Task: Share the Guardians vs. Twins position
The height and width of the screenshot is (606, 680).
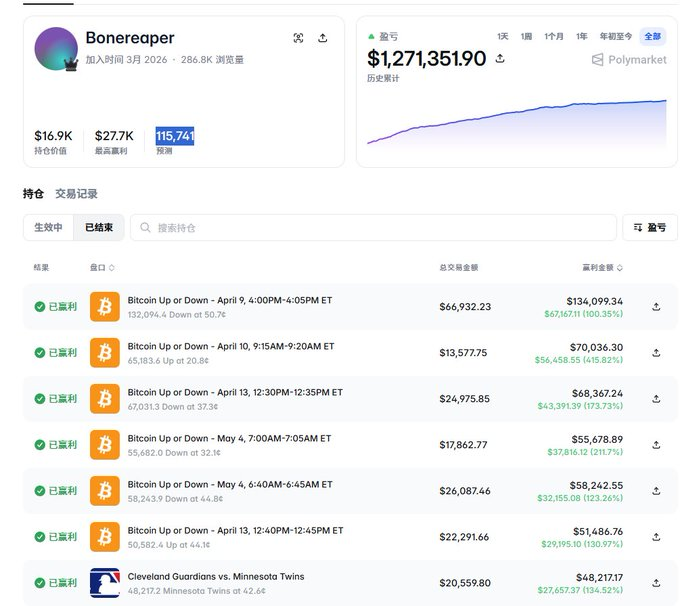Action: [656, 583]
